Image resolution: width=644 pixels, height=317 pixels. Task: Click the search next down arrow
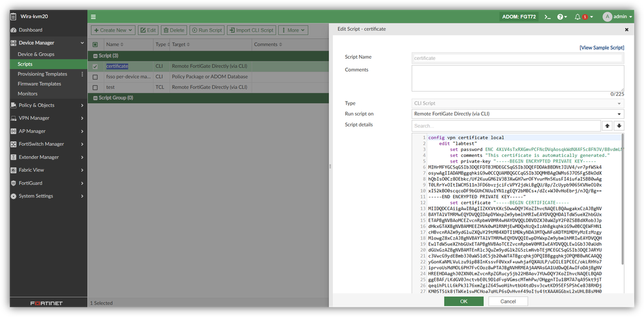[619, 126]
